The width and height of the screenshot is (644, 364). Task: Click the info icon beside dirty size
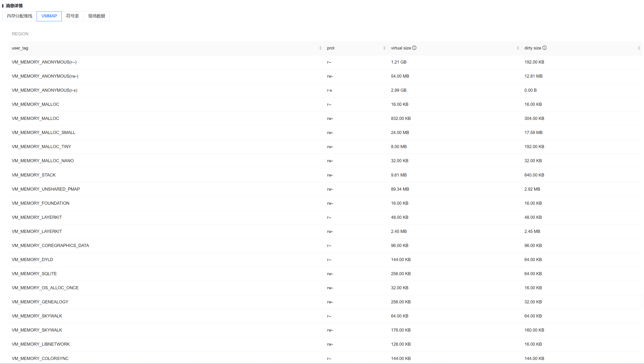(544, 48)
